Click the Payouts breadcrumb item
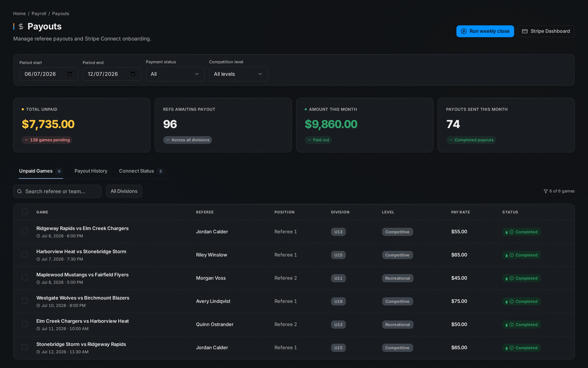Screen dimensions: 588x368 [x=60, y=14]
